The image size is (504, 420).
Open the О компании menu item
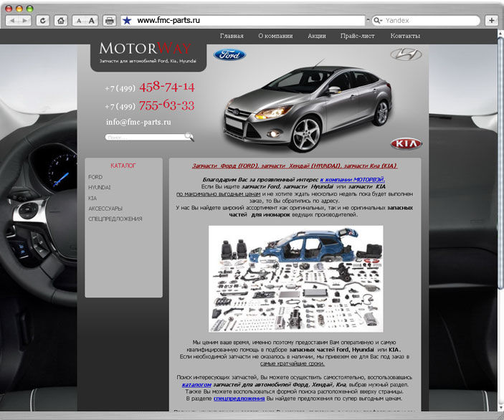click(275, 36)
